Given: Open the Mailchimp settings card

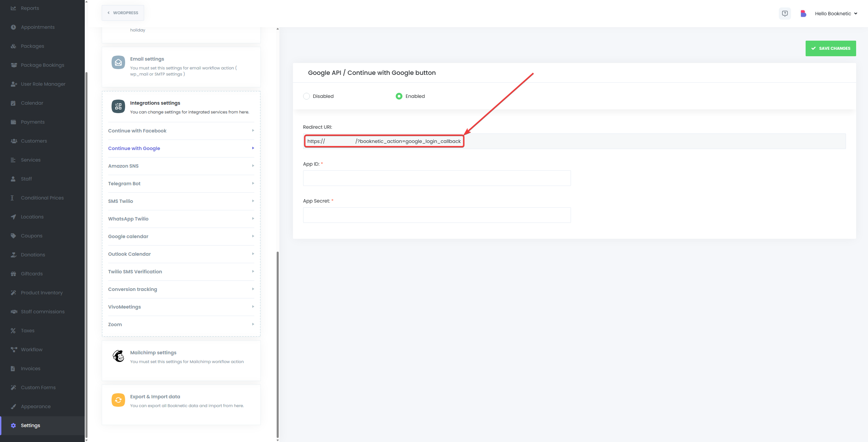Looking at the screenshot, I should [181, 360].
